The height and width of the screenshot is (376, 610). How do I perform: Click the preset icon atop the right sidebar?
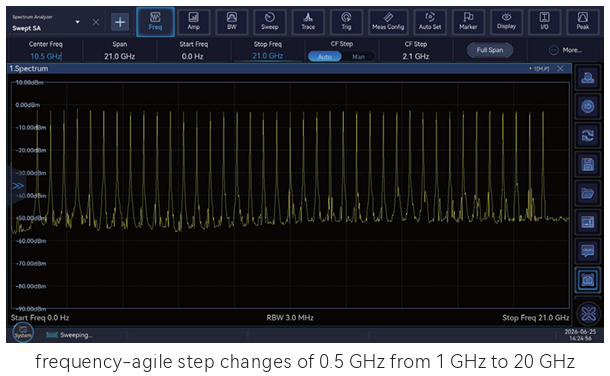[x=587, y=77]
